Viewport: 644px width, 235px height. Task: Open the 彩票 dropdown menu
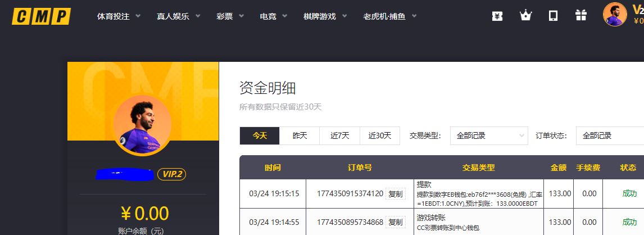(230, 16)
